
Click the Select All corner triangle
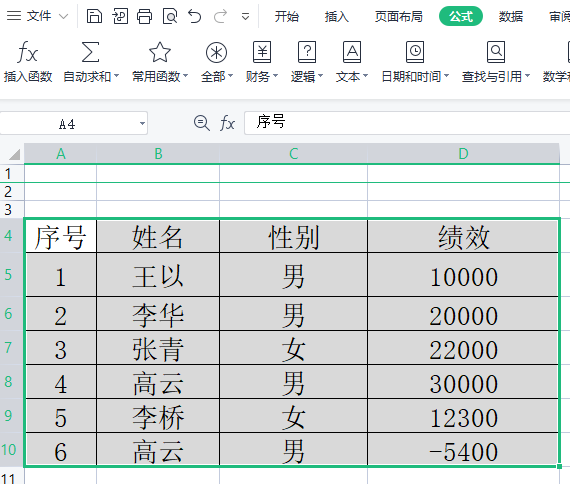pyautogui.click(x=14, y=154)
